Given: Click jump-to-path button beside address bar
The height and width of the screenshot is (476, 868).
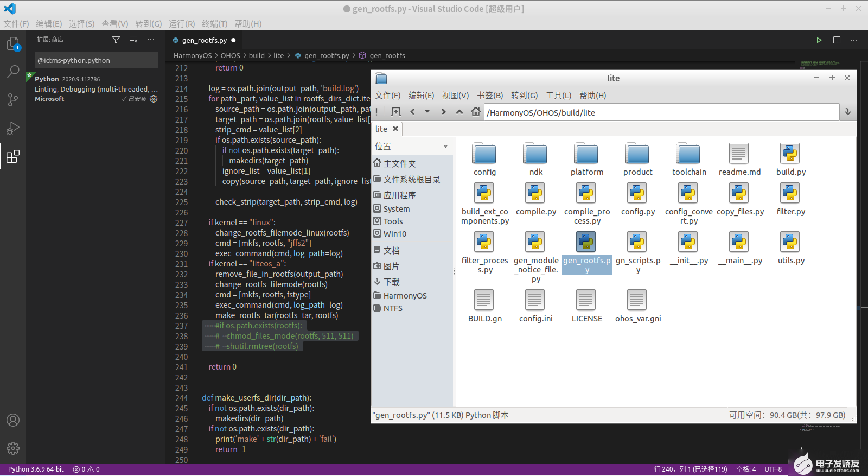Looking at the screenshot, I should click(x=848, y=112).
